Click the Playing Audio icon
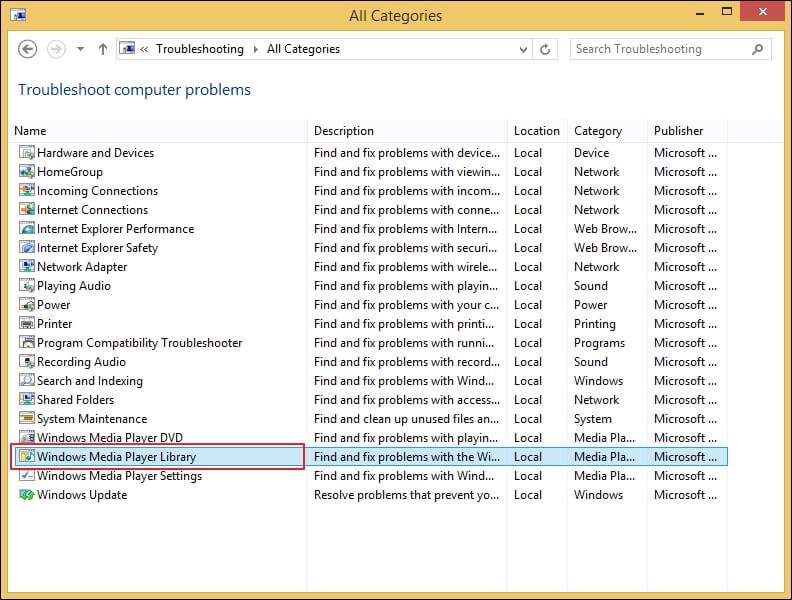This screenshot has height=600, width=792. [x=27, y=286]
